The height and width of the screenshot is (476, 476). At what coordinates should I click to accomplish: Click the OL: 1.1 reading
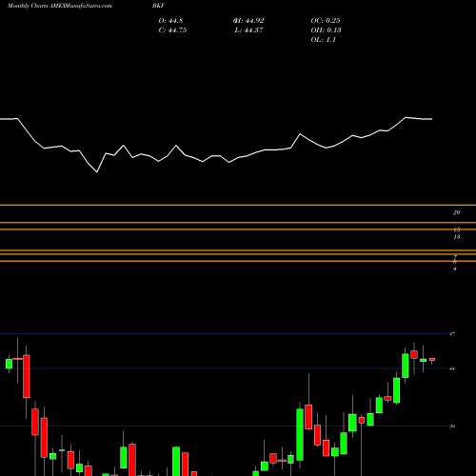(323, 40)
